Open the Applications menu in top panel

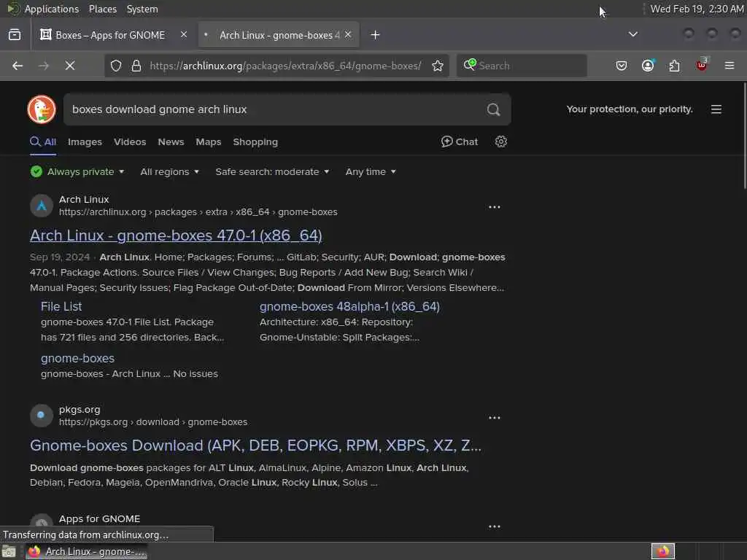point(52,9)
